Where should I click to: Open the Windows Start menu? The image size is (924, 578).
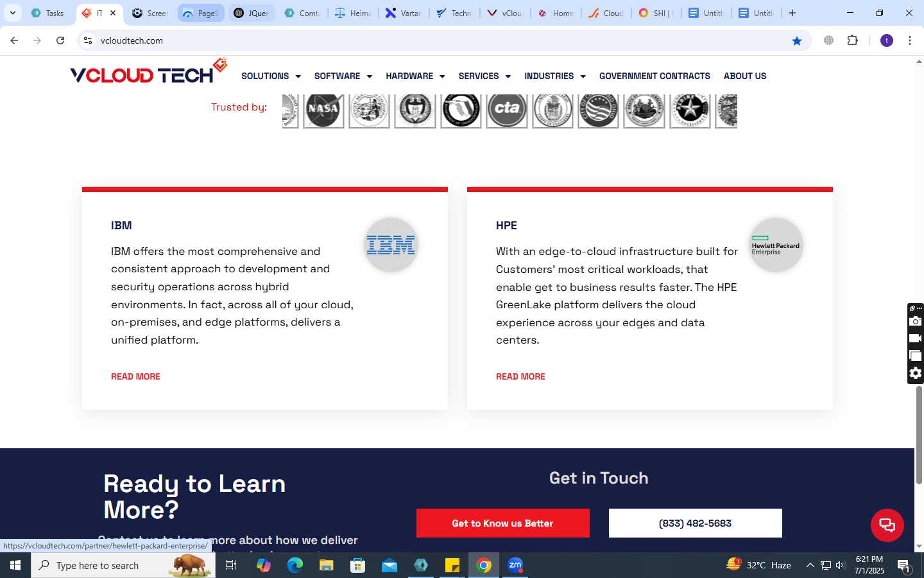click(x=15, y=565)
